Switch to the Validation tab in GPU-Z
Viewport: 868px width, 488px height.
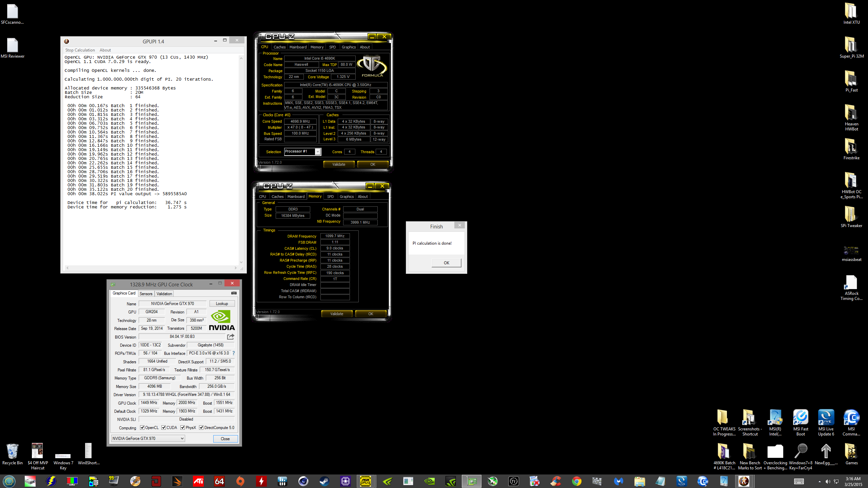click(164, 293)
